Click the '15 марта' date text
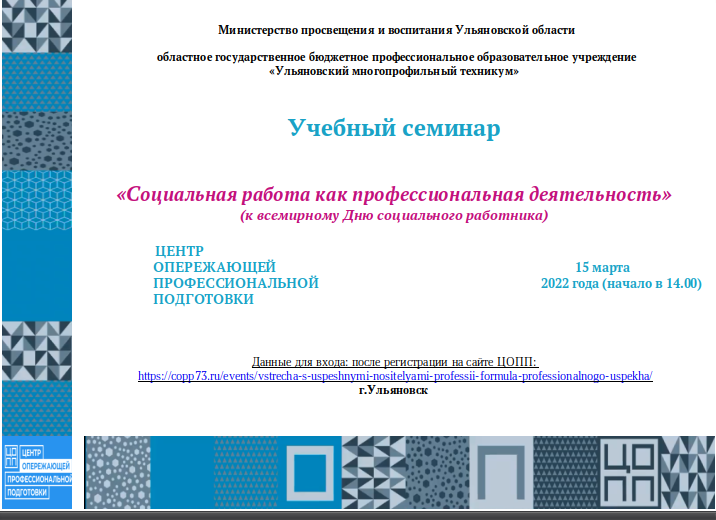The image size is (716, 520). click(x=602, y=267)
